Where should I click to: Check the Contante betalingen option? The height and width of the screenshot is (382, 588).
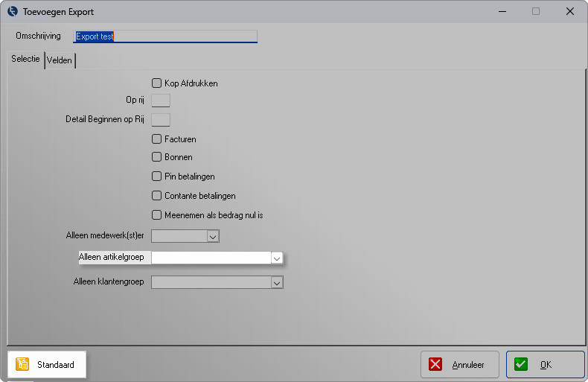tap(156, 196)
